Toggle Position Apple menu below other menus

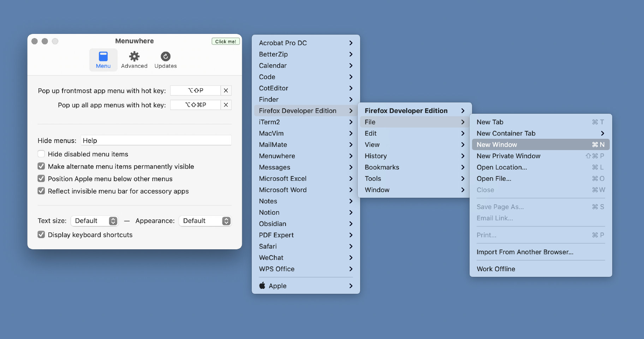click(41, 179)
